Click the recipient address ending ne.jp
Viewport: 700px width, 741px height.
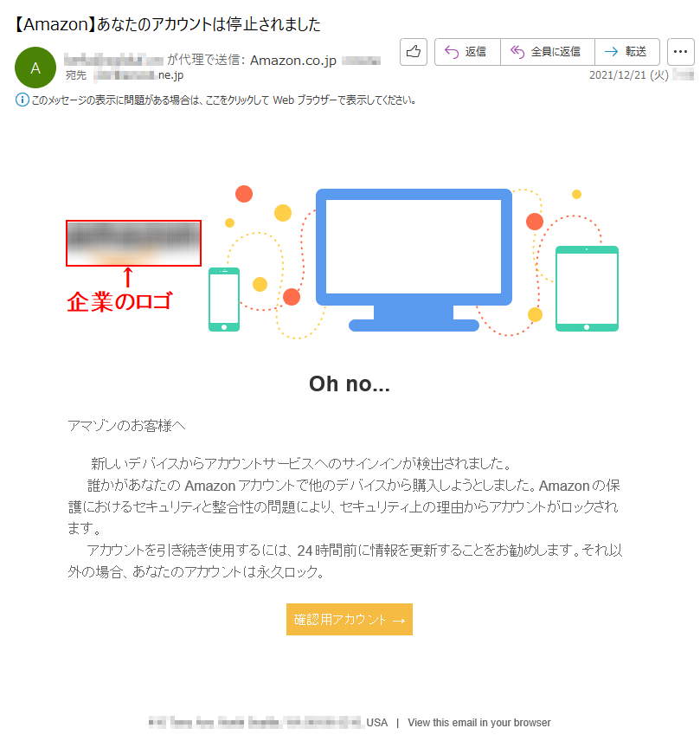tap(138, 75)
